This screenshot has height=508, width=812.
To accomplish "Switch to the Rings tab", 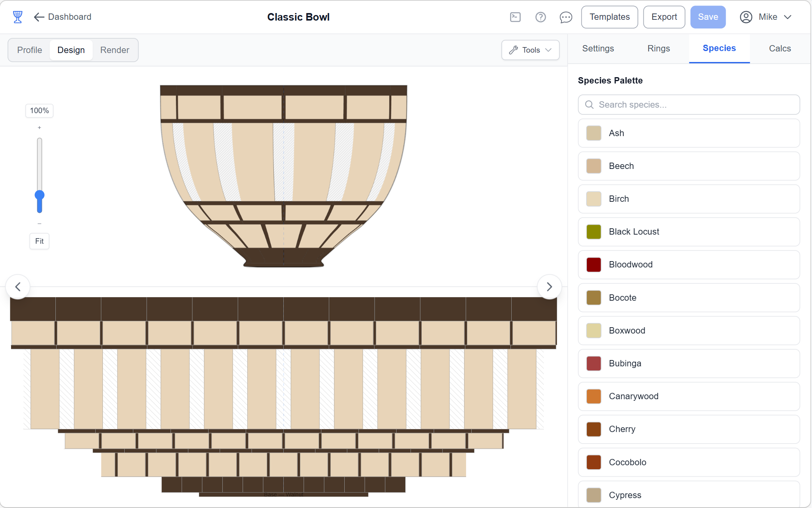I will point(658,48).
